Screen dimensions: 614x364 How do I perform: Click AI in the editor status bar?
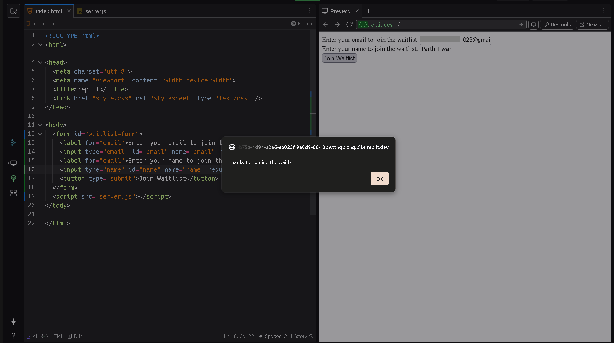[32, 336]
